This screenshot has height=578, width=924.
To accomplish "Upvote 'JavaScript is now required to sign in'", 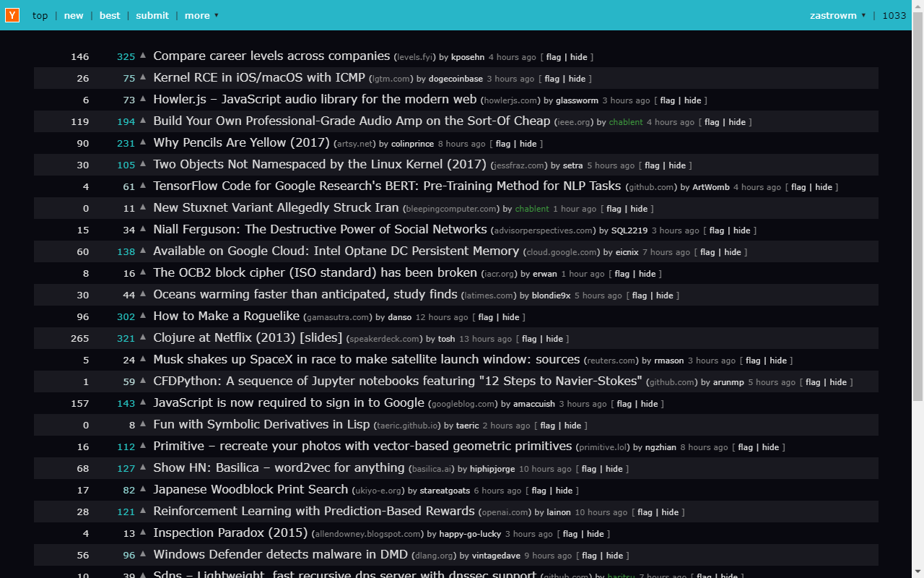I will tap(143, 403).
